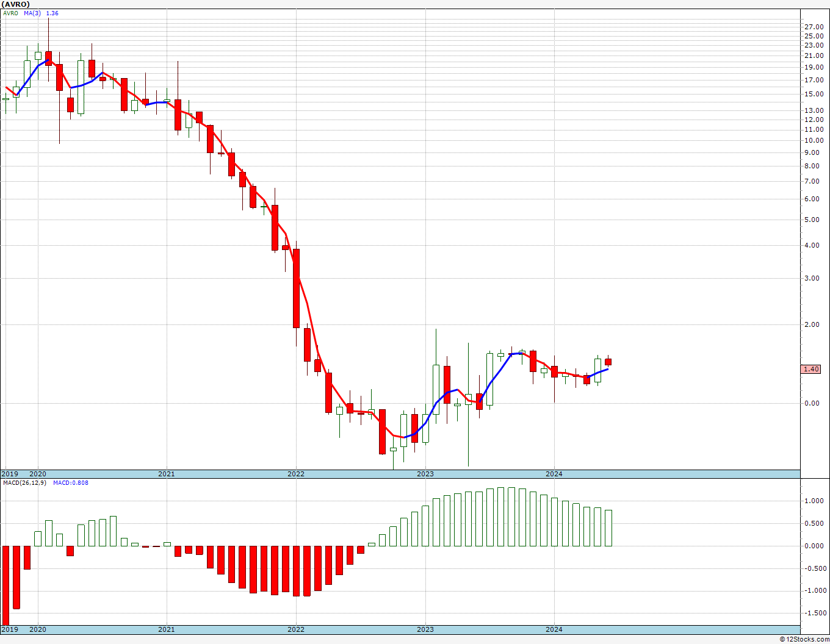Click the 15.00 price axis label
Screen dimensions: 830x644
click(x=814, y=94)
